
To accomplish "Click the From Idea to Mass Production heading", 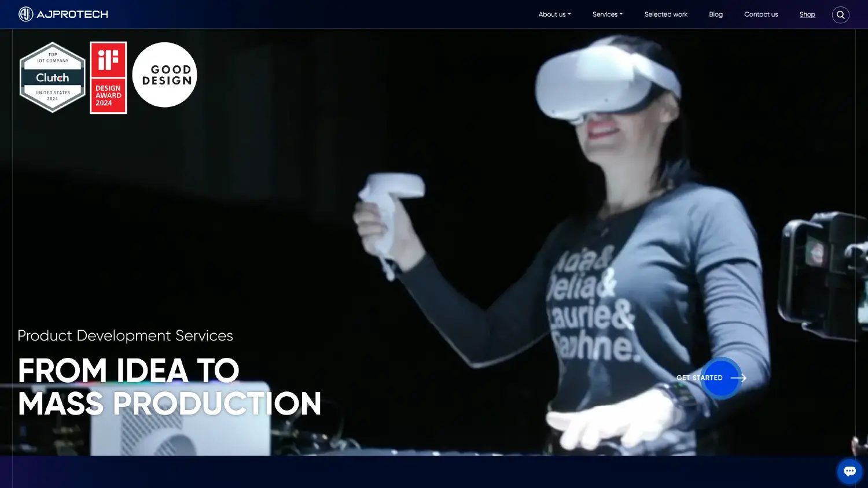I will (x=170, y=387).
